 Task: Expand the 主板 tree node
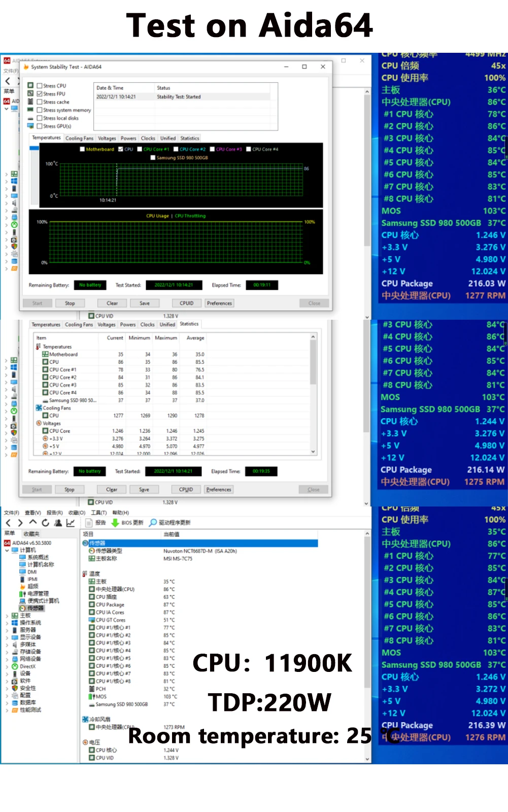[7, 616]
